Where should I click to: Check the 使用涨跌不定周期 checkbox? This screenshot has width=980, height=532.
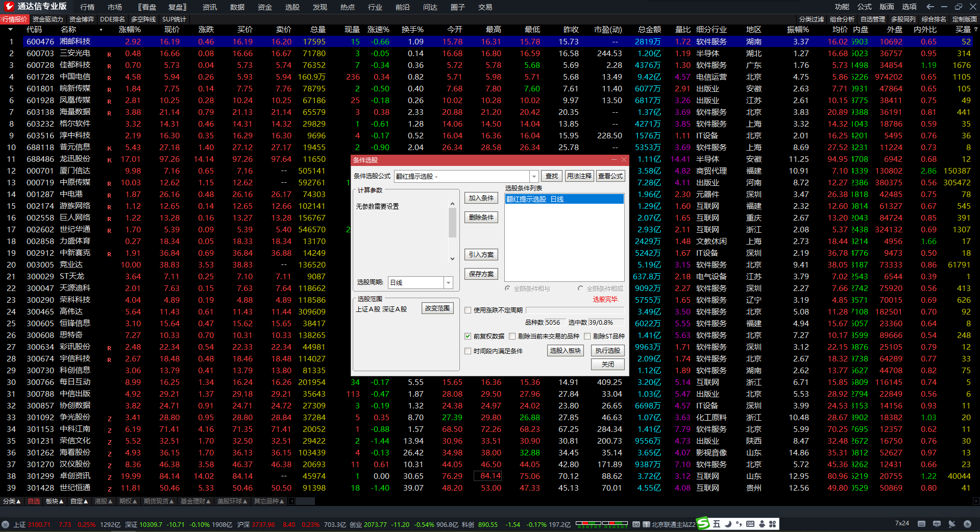coord(468,310)
